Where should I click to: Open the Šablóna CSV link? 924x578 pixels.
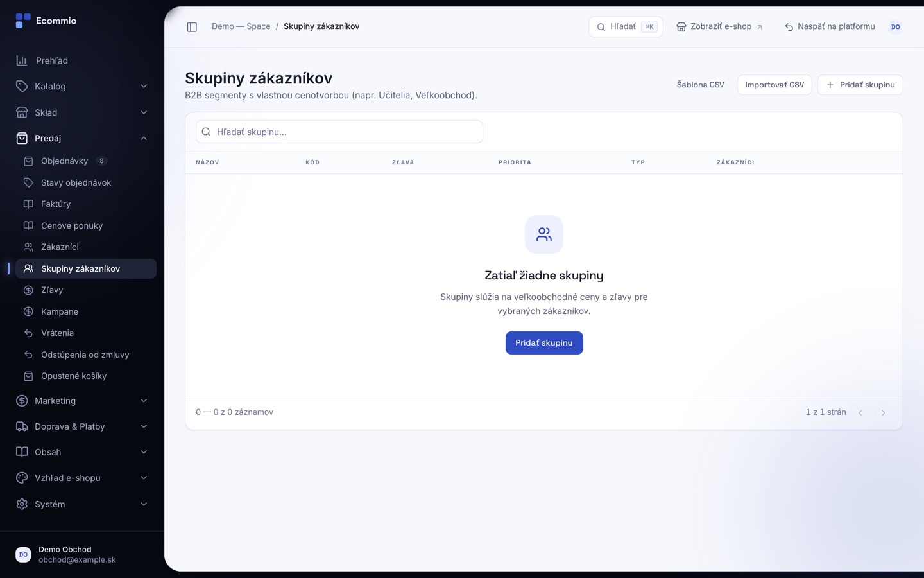700,85
